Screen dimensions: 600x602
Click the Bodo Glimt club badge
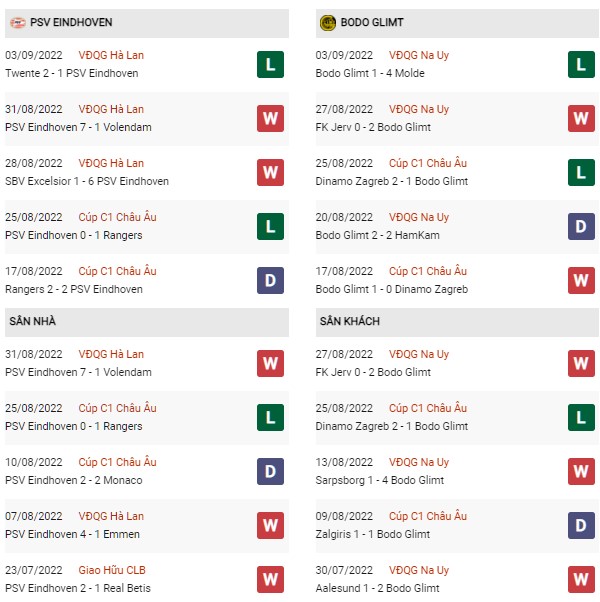(x=327, y=23)
